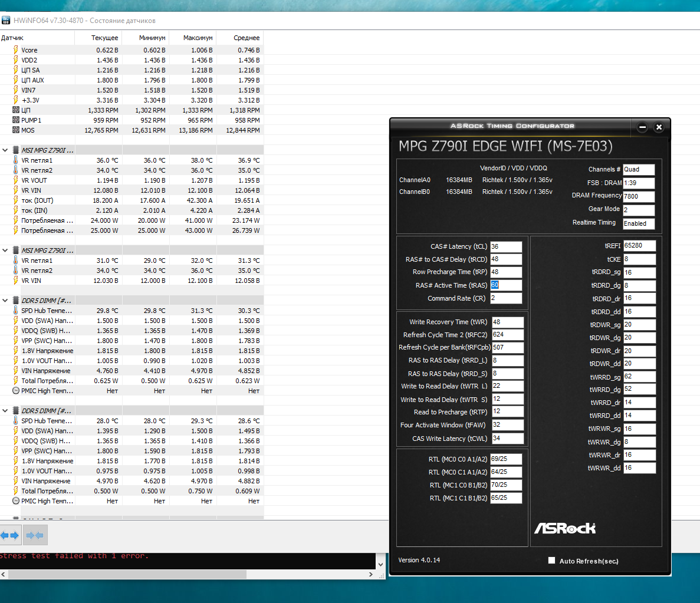Click the FSB : DRAM 1:39 field
The height and width of the screenshot is (603, 700).
tap(639, 183)
